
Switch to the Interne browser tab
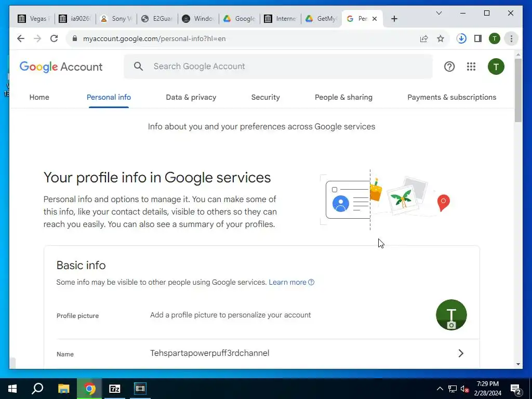click(281, 19)
